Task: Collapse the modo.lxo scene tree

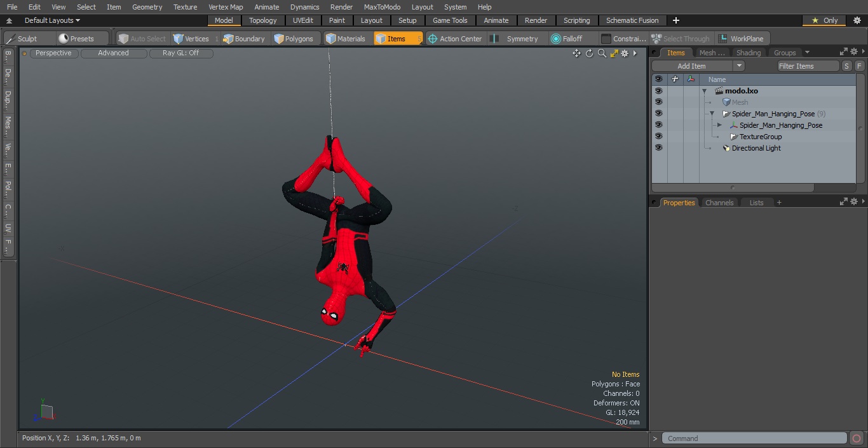Action: 704,91
